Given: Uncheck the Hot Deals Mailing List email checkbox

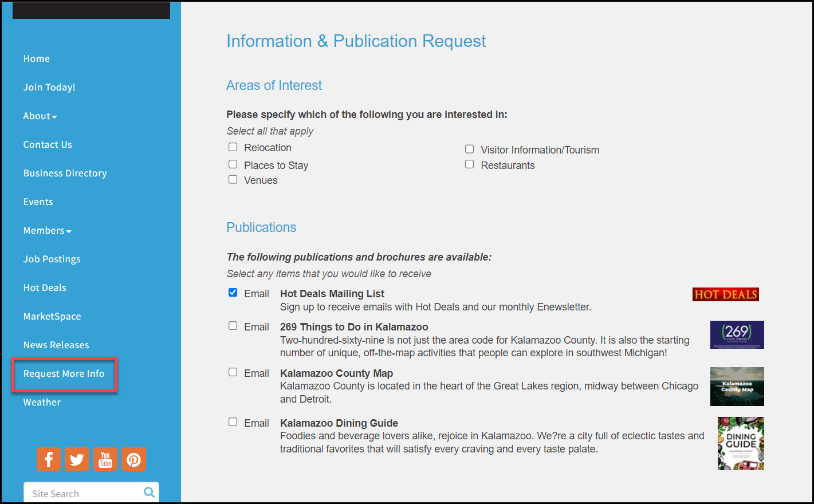Looking at the screenshot, I should (x=233, y=293).
